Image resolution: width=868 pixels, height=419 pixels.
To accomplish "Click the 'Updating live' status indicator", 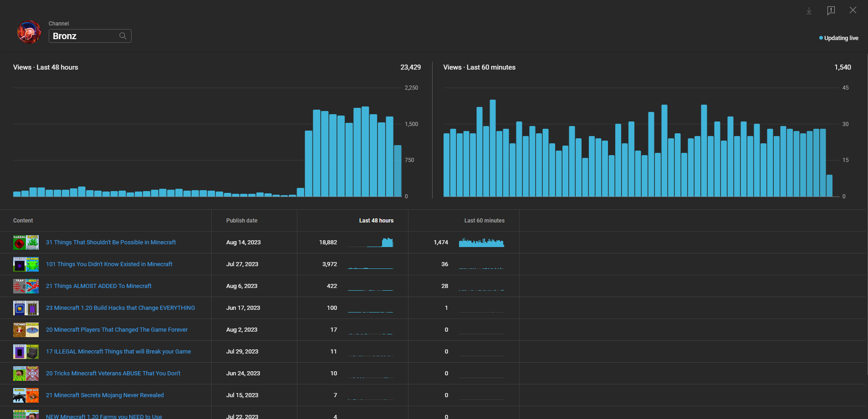I will point(839,38).
